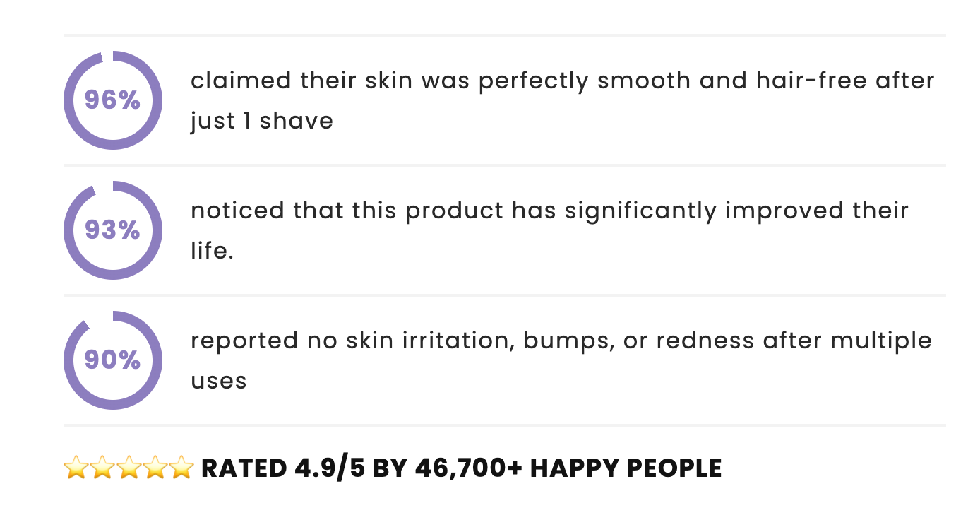Click the "46,700+" customer count

coord(468,468)
